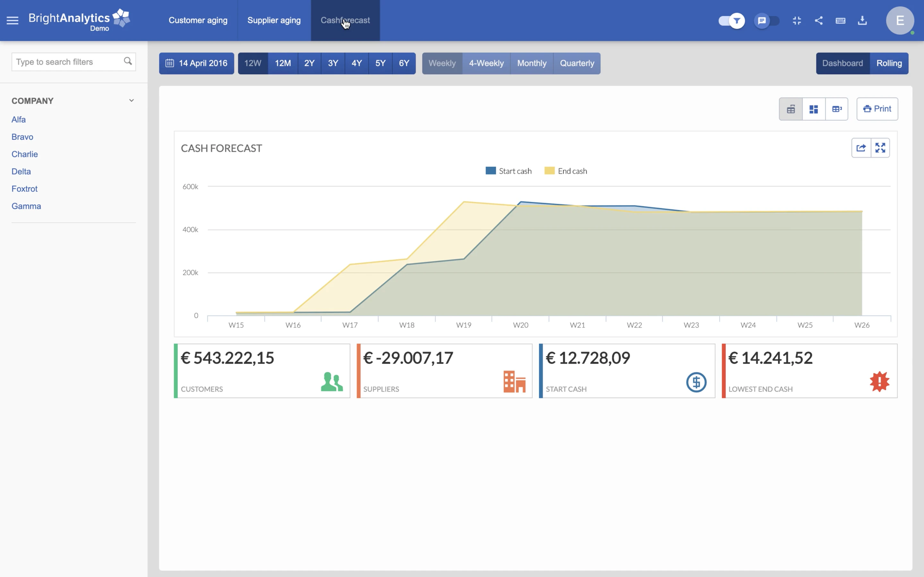Open the 14 April 2016 date picker
Image resolution: width=924 pixels, height=577 pixels.
[196, 63]
